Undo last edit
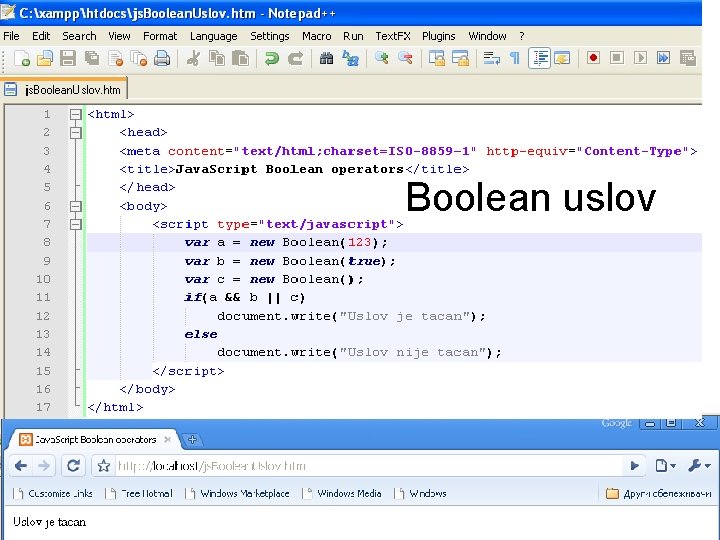Image resolution: width=720 pixels, height=540 pixels. (x=271, y=58)
